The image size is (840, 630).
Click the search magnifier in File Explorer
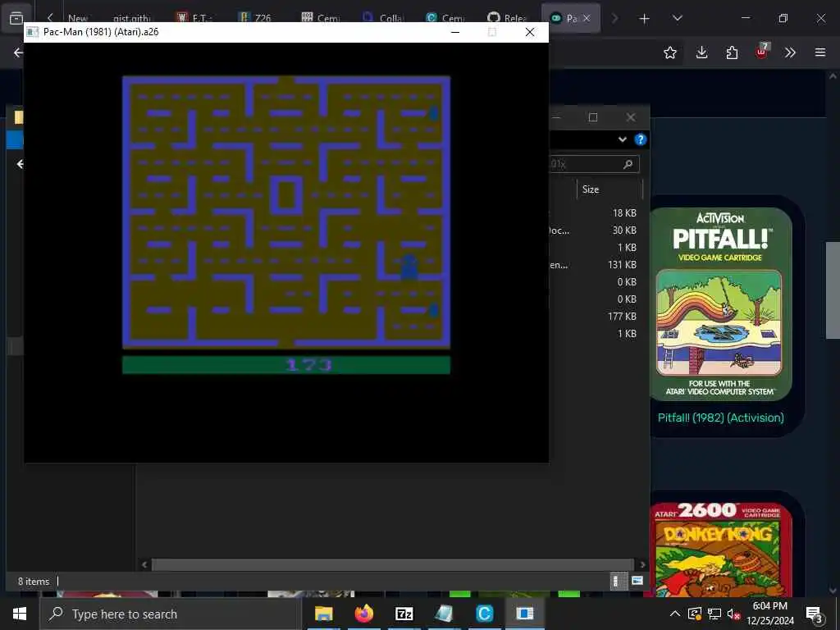(628, 164)
